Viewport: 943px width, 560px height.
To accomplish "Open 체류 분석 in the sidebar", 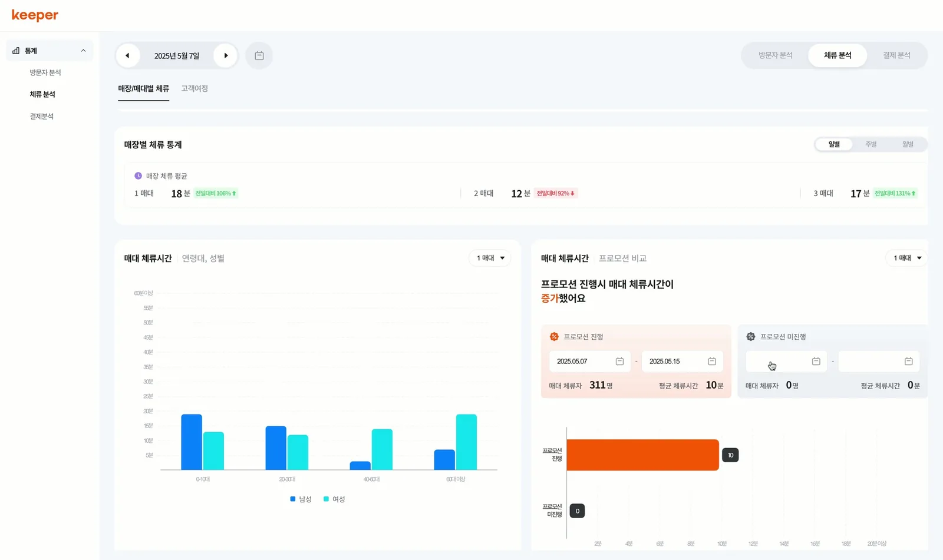I will tap(42, 94).
